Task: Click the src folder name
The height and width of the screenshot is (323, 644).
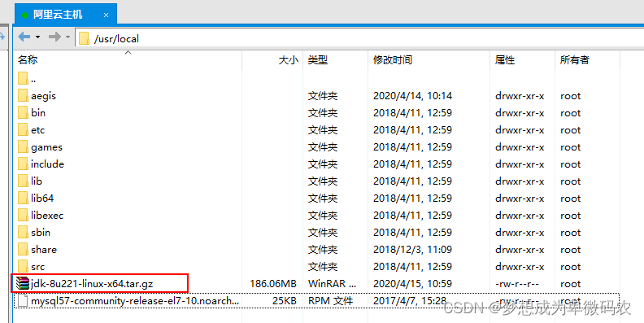Action: coord(37,267)
